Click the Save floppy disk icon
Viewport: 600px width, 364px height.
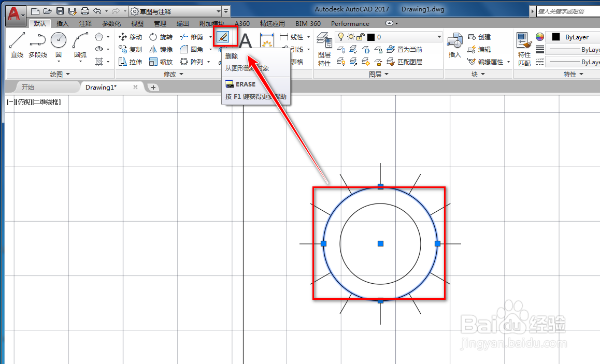click(60, 11)
